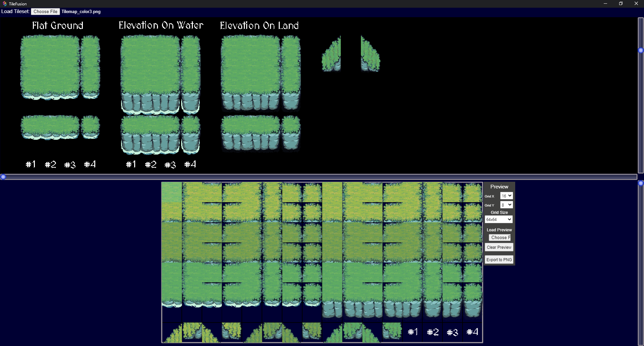The image size is (644, 346).
Task: Click #2 under the Flat Ground tiles
Action: coord(51,164)
